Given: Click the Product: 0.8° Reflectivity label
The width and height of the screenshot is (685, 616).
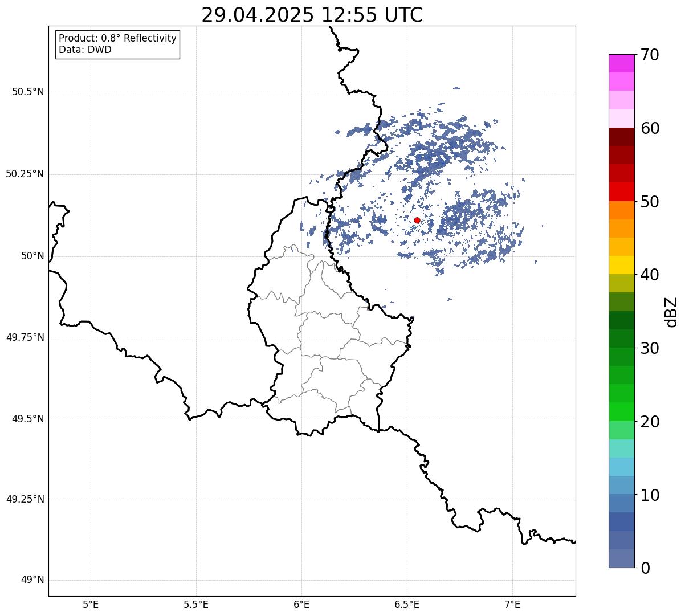Looking at the screenshot, I should (118, 38).
